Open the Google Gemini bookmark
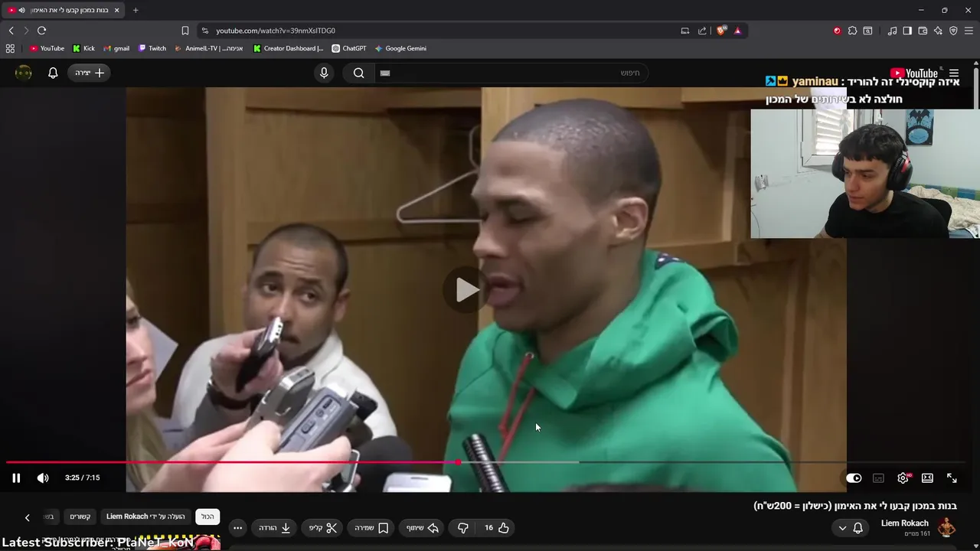This screenshot has height=551, width=980. 400,48
